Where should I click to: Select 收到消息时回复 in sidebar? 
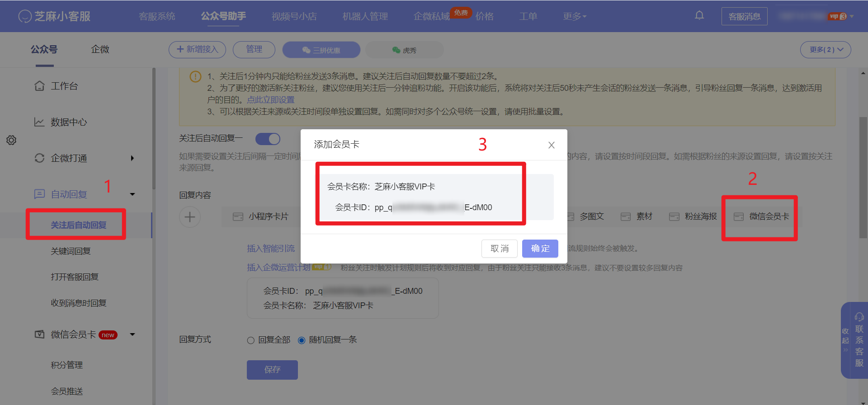point(79,303)
